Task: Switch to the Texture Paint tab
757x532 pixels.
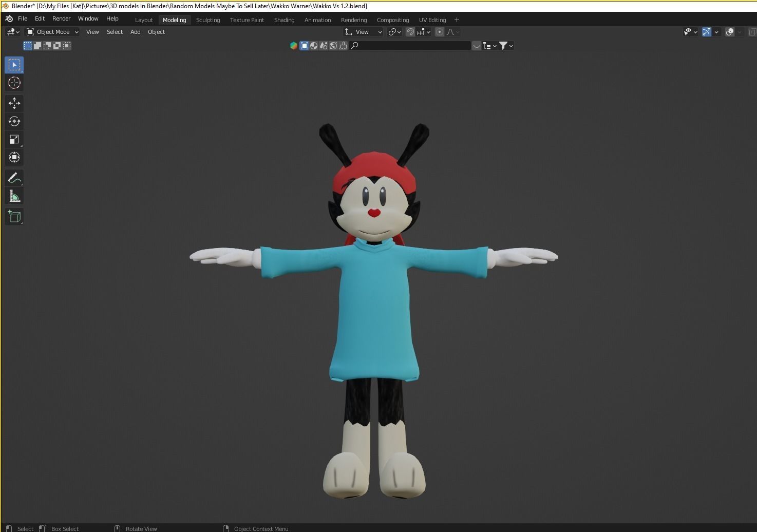Action: pyautogui.click(x=247, y=20)
